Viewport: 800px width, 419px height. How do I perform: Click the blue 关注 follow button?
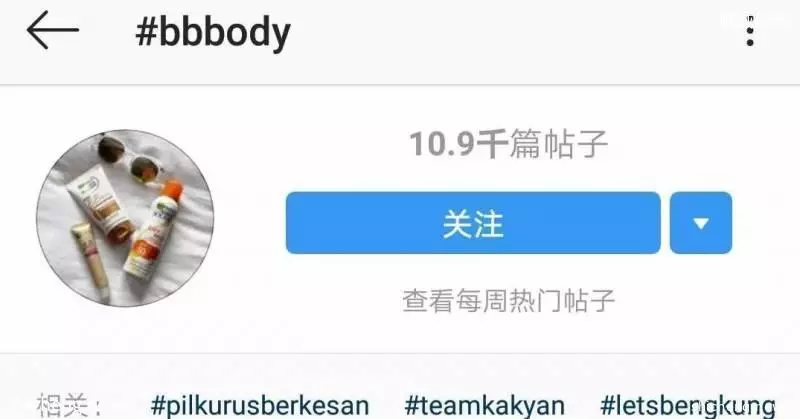(473, 223)
